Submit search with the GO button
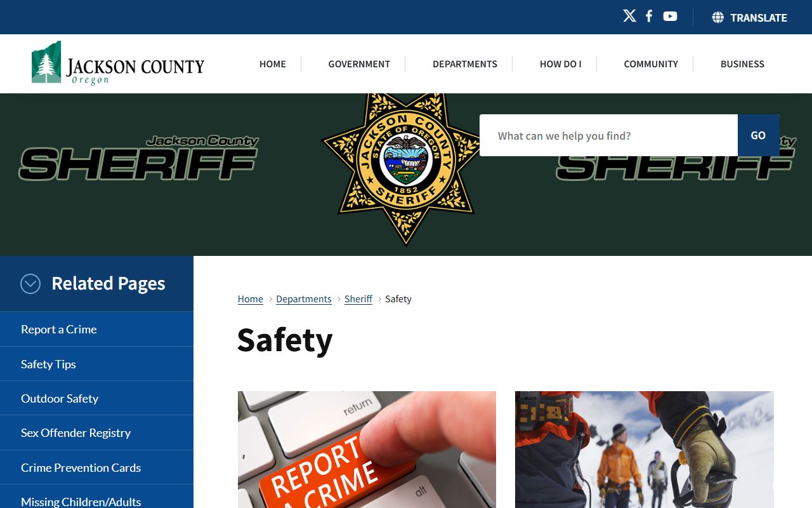 (x=758, y=135)
